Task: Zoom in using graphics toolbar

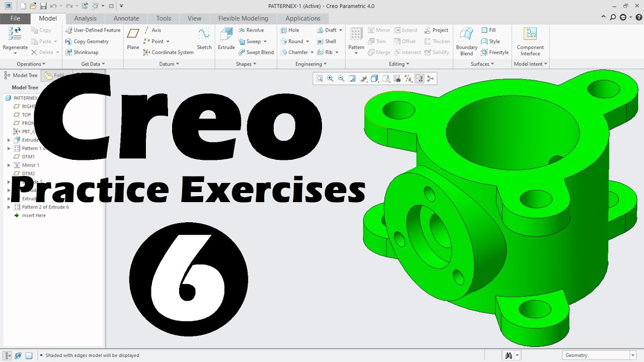Action: [x=331, y=78]
